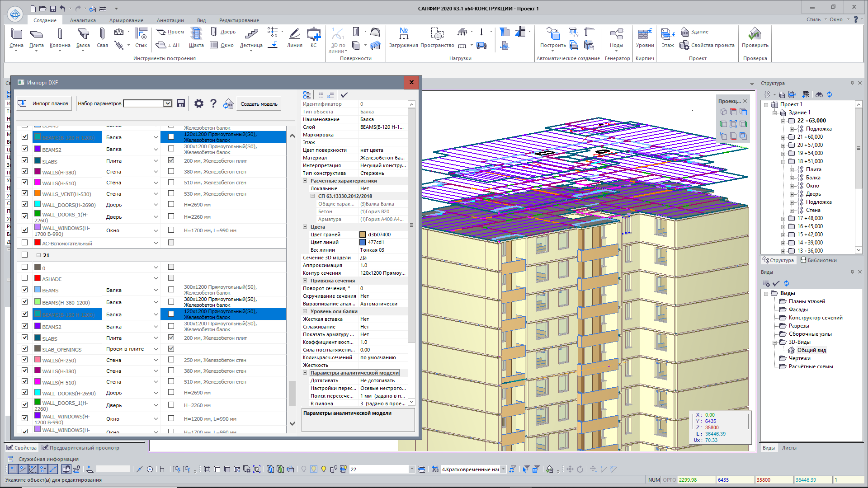Open DXF import settings gear icon
The width and height of the screenshot is (868, 488).
pyautogui.click(x=198, y=103)
